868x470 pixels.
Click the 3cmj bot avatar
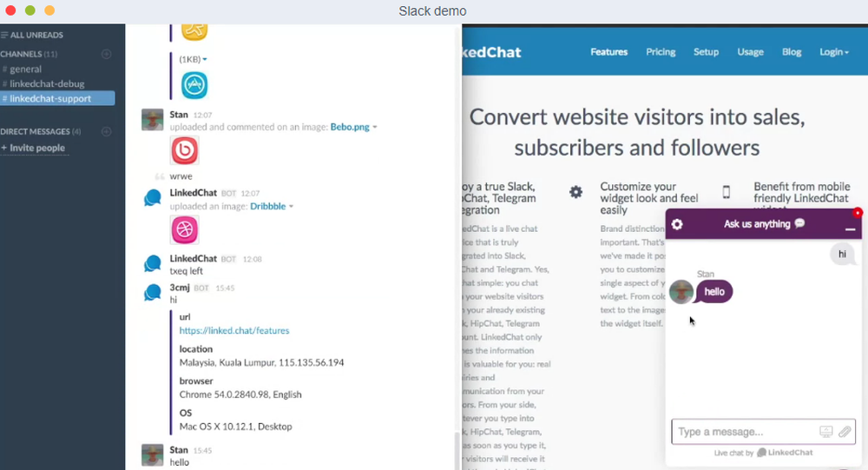pyautogui.click(x=152, y=292)
